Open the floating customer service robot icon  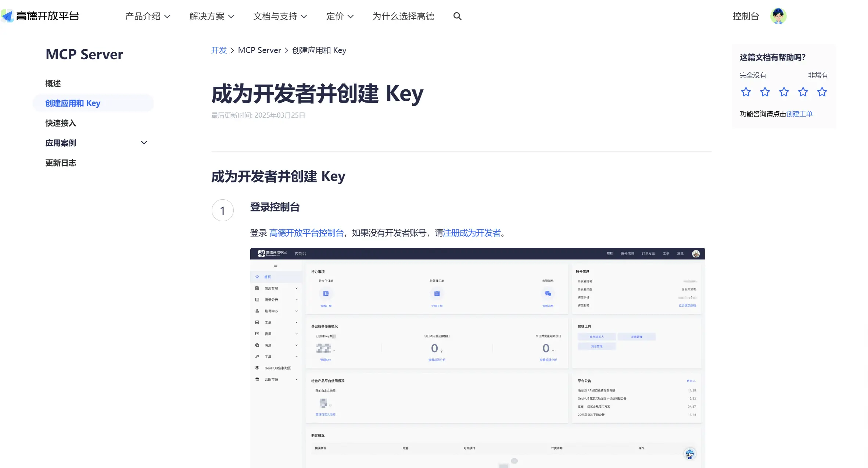click(x=690, y=454)
